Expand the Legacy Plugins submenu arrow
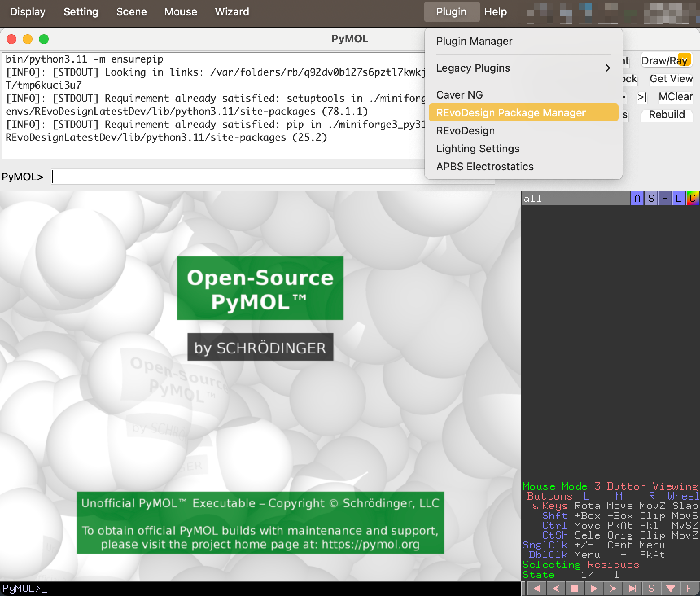Image resolution: width=700 pixels, height=596 pixels. click(x=608, y=68)
